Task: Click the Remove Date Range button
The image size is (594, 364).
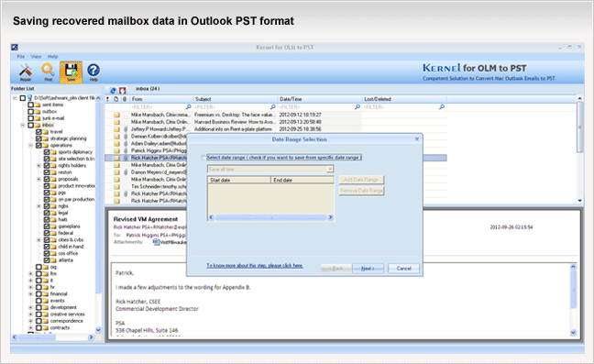Action: tap(361, 191)
